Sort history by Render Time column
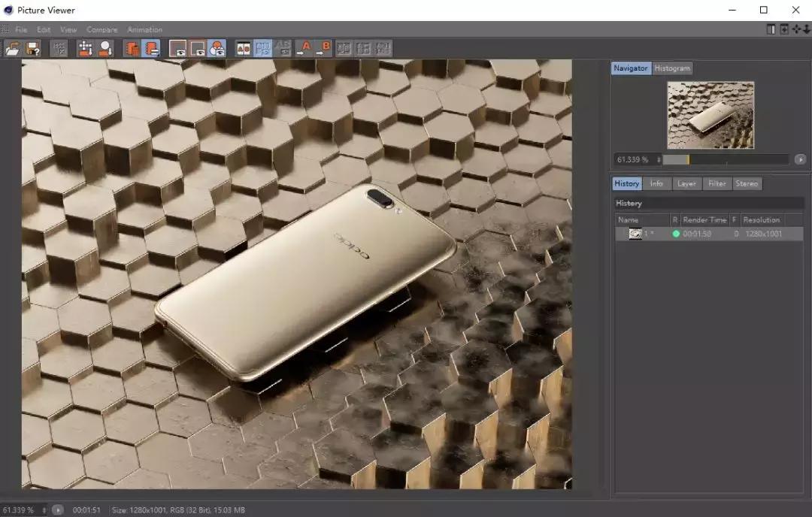 click(704, 219)
